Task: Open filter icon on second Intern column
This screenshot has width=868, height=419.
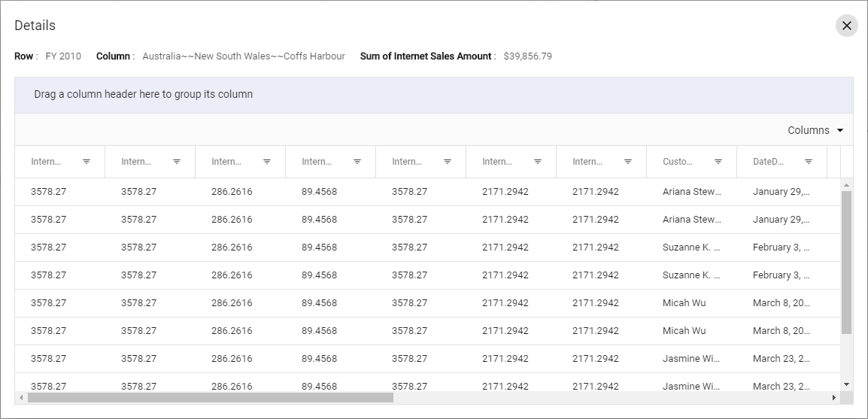Action: coord(177,162)
